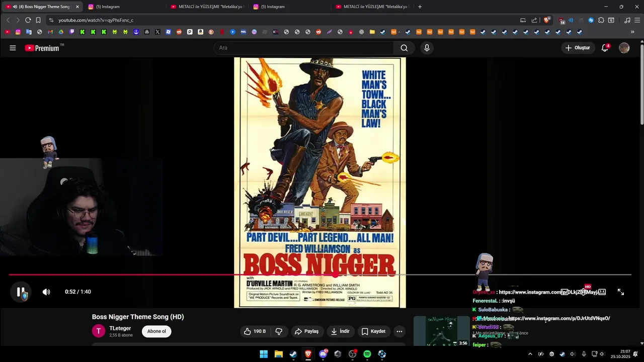644x362 pixels.
Task: Open the Kaydet save-to-playlist menu
Action: (x=374, y=331)
